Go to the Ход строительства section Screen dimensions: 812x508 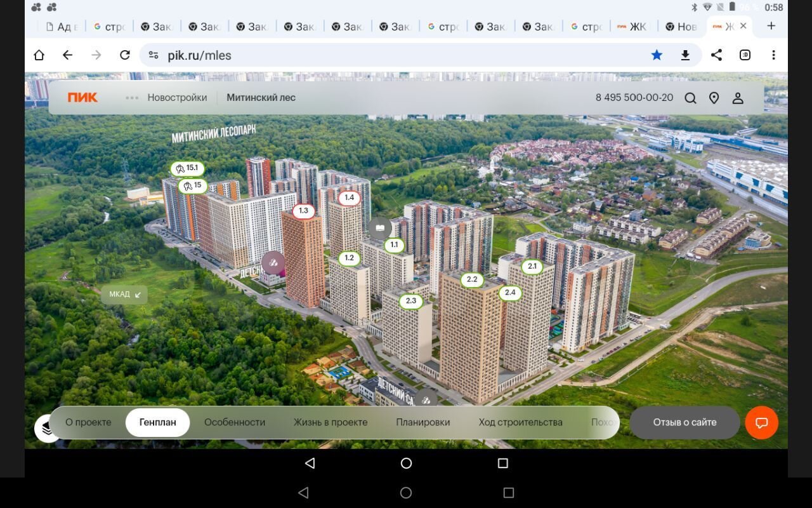[x=521, y=422]
